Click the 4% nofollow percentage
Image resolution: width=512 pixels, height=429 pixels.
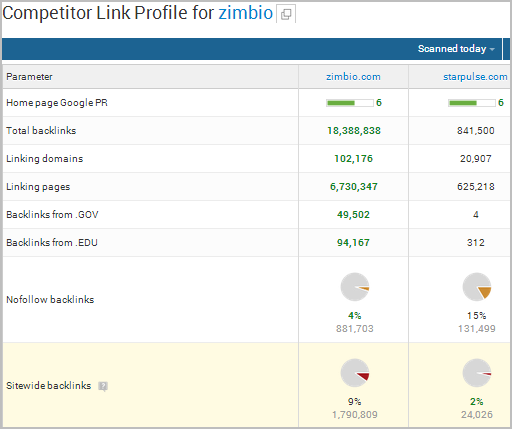click(355, 316)
